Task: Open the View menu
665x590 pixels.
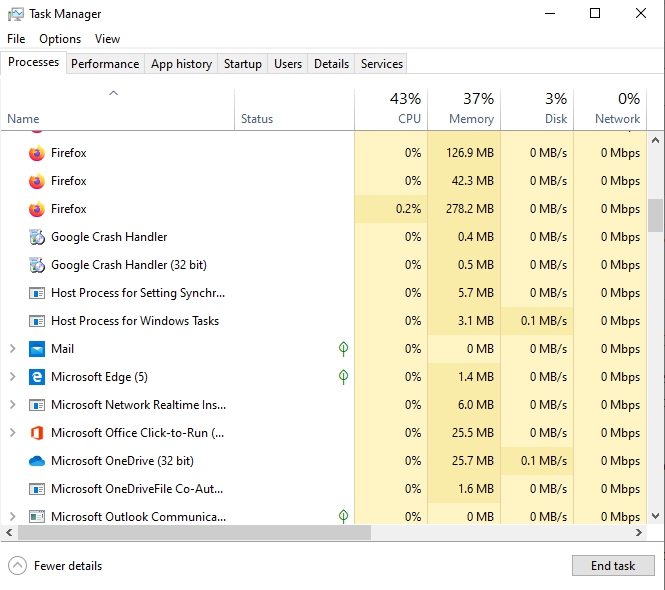Action: [107, 39]
